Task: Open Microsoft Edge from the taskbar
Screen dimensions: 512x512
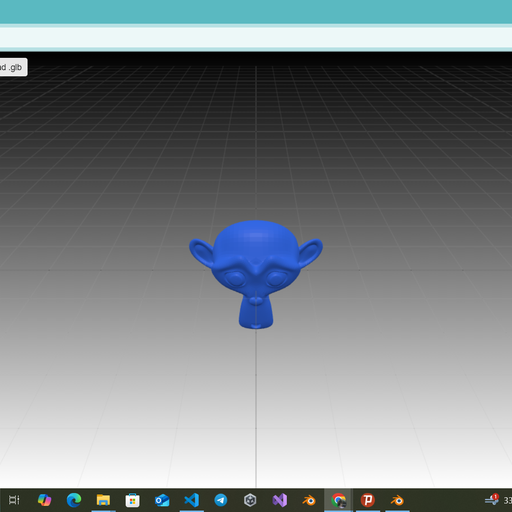Action: pyautogui.click(x=74, y=500)
